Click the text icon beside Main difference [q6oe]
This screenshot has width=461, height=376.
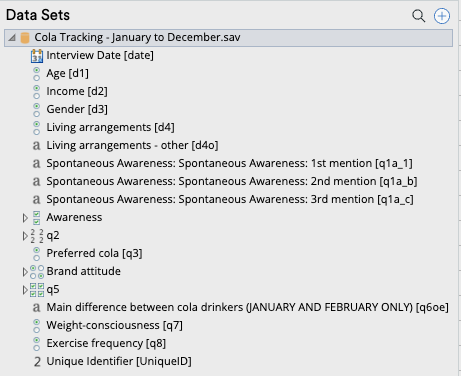point(36,308)
